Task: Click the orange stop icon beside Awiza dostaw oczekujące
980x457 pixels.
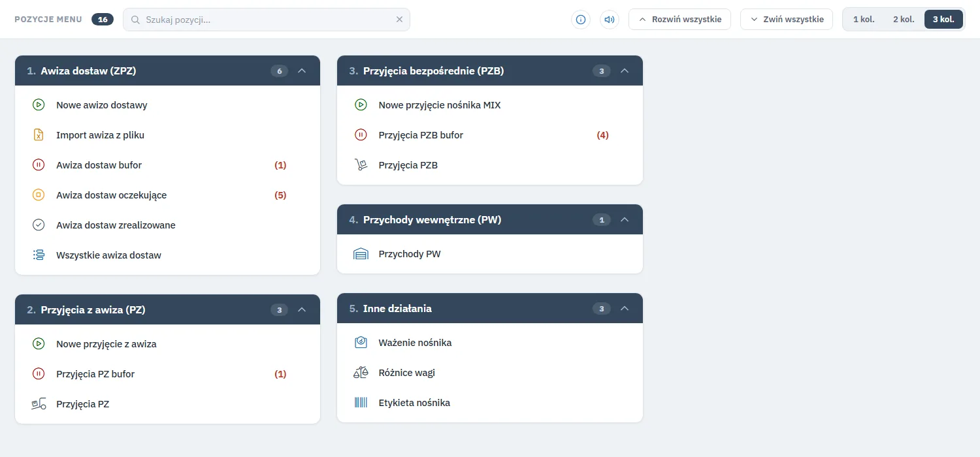Action: coord(39,195)
